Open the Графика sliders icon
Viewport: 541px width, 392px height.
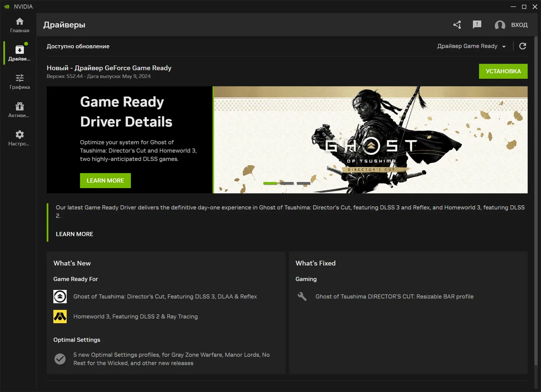(19, 78)
